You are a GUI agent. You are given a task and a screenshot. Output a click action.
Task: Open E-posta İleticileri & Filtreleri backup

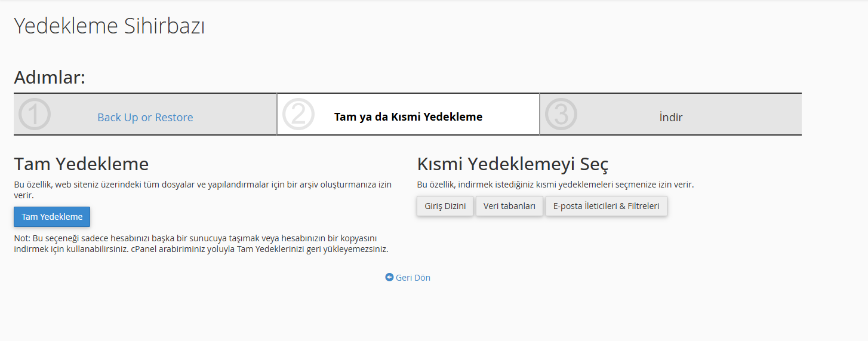coord(606,206)
